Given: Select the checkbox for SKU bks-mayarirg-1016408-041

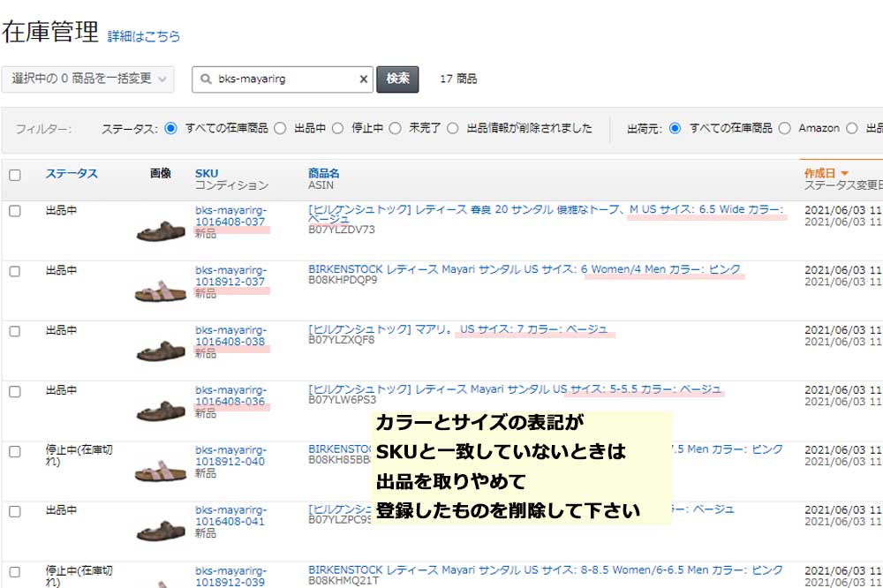Looking at the screenshot, I should tap(15, 511).
